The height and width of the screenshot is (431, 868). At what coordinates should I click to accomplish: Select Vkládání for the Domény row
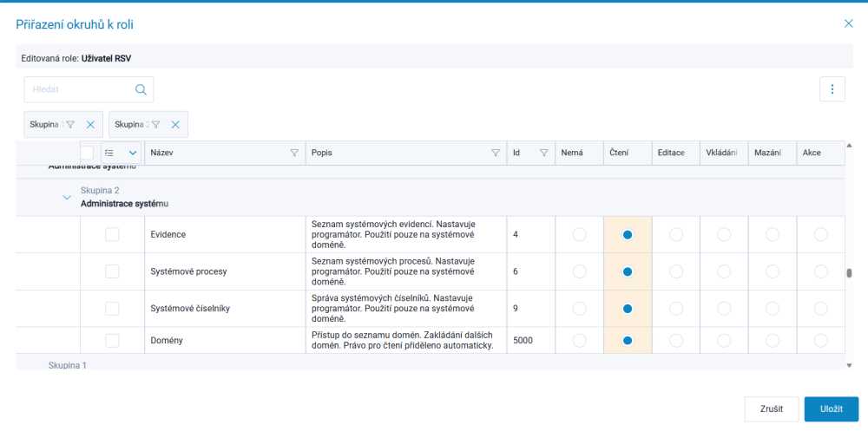coord(724,340)
